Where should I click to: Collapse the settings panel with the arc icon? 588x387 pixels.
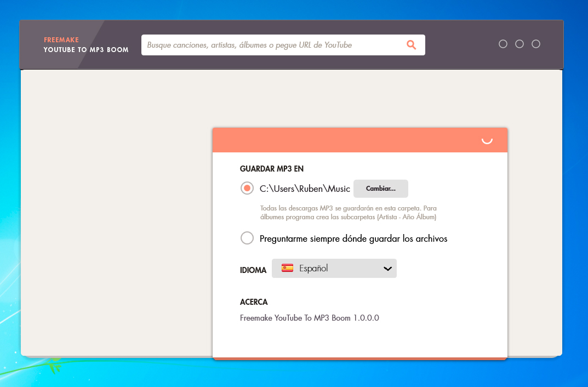487,140
